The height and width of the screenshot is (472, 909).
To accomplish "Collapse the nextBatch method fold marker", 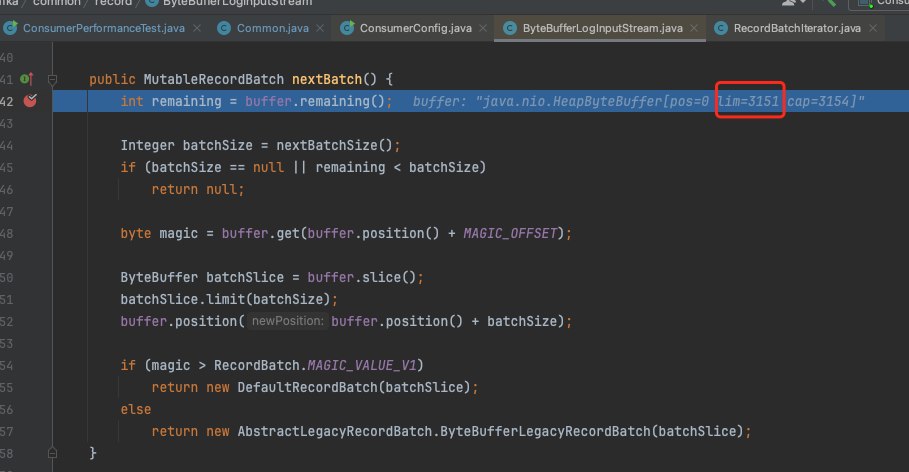I will pyautogui.click(x=52, y=79).
